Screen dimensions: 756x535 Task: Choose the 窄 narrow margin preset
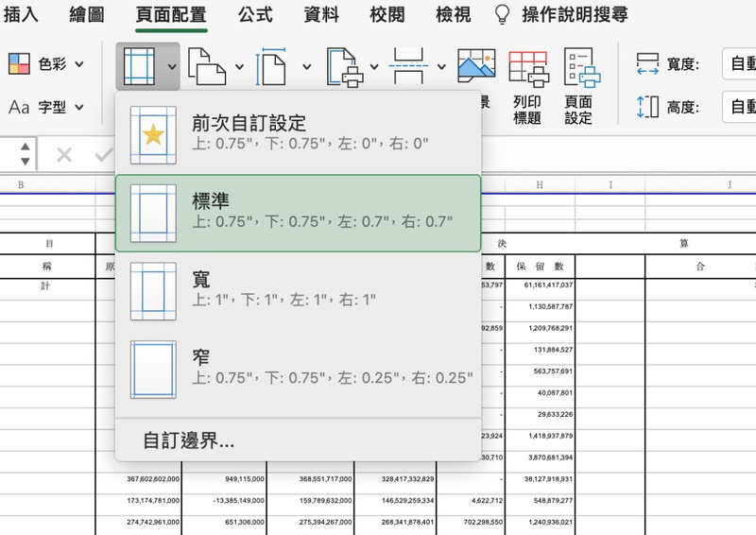coord(298,370)
